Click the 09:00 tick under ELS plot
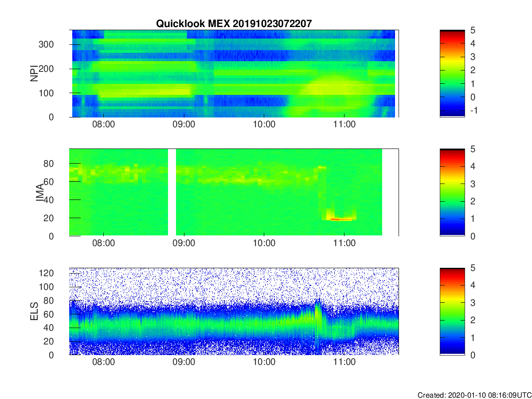 coord(184,362)
